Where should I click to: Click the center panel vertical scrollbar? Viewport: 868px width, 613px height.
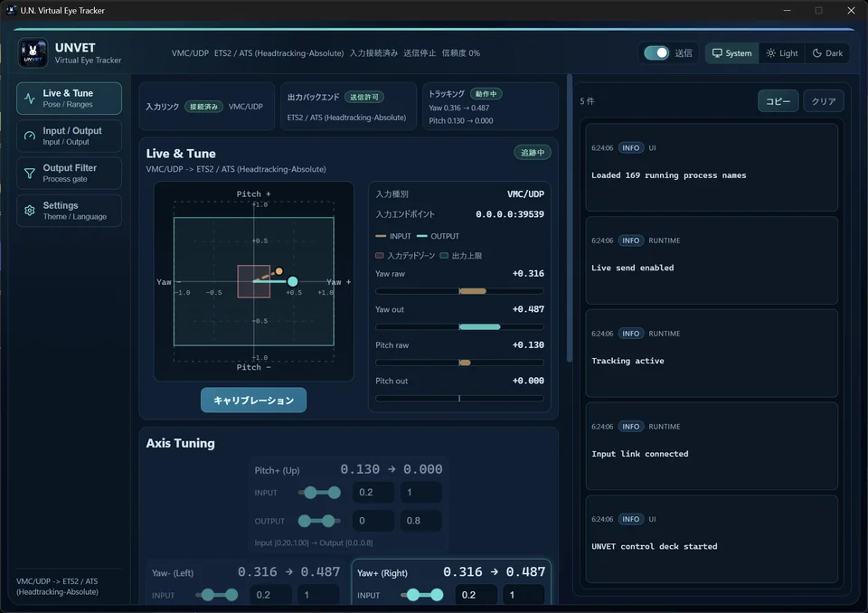pyautogui.click(x=570, y=219)
